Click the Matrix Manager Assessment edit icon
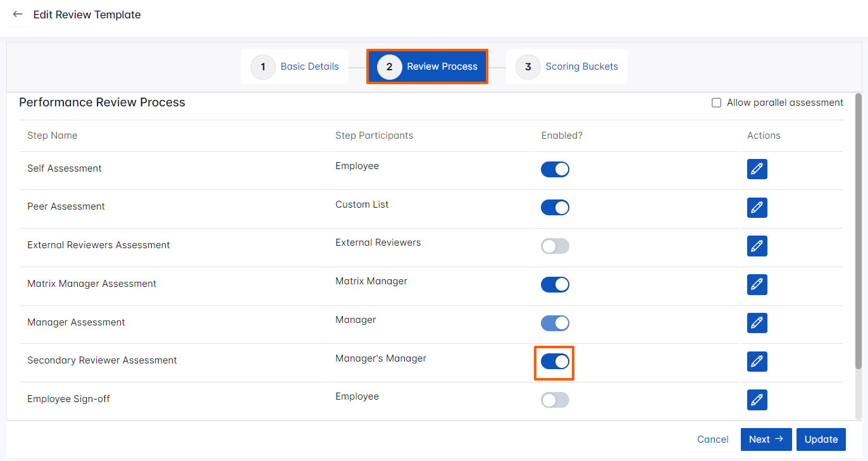This screenshot has height=461, width=868. [x=757, y=284]
